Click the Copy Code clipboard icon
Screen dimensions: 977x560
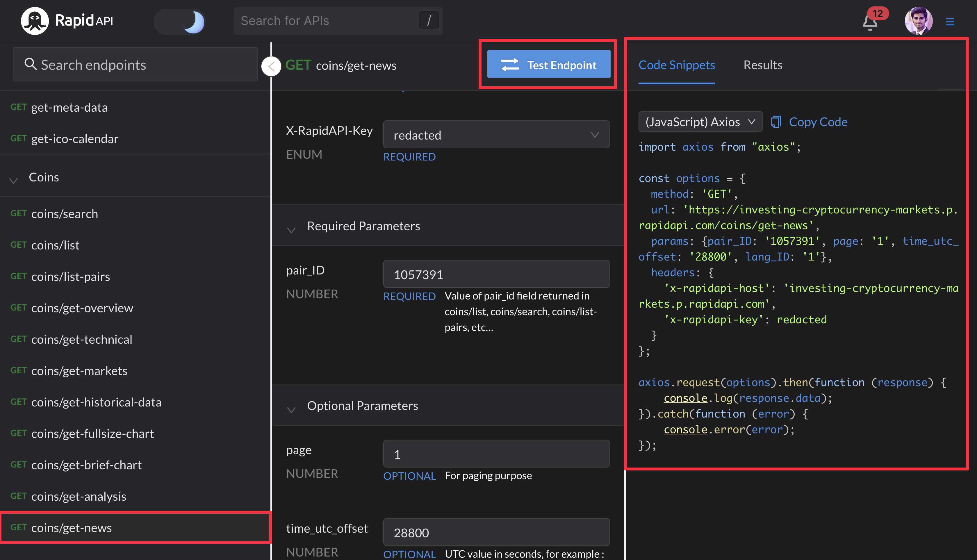coord(776,122)
